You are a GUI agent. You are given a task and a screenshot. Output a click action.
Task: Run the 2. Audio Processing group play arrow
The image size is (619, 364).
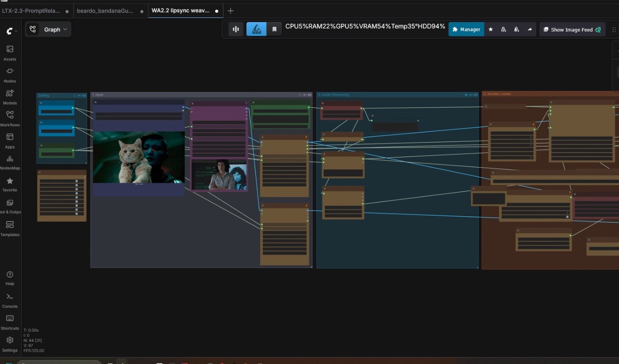click(x=466, y=95)
